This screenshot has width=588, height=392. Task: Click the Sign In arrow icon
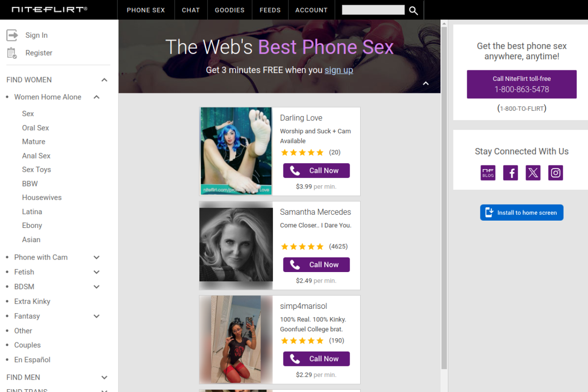pyautogui.click(x=12, y=35)
